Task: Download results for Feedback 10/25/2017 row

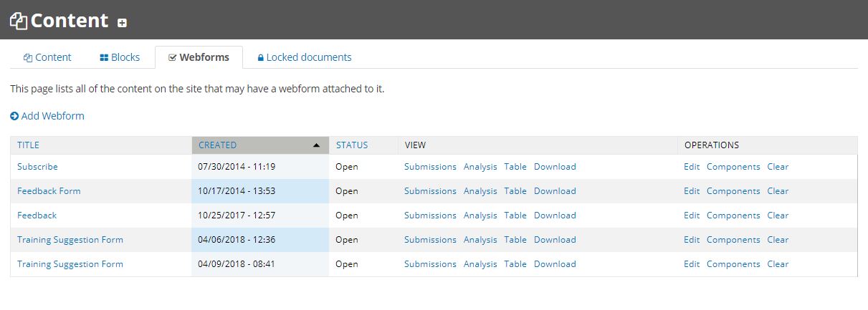Action: pyautogui.click(x=555, y=215)
